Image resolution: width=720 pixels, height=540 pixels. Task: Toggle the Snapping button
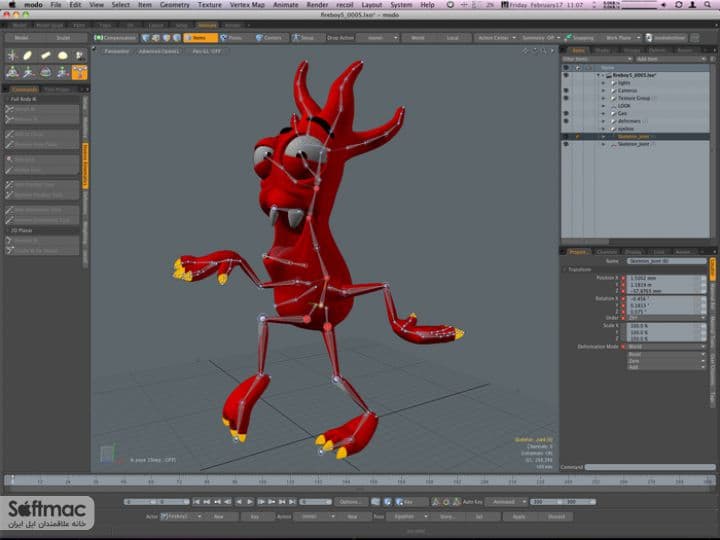pos(579,38)
